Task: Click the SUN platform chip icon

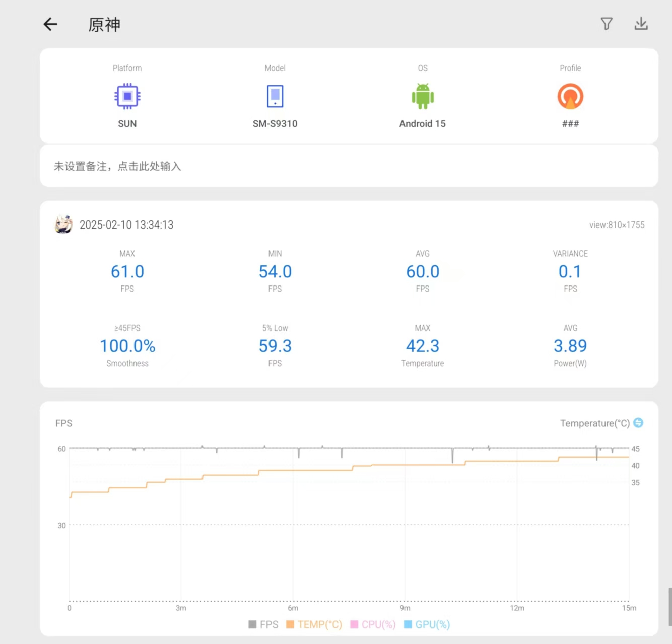Action: [x=127, y=96]
